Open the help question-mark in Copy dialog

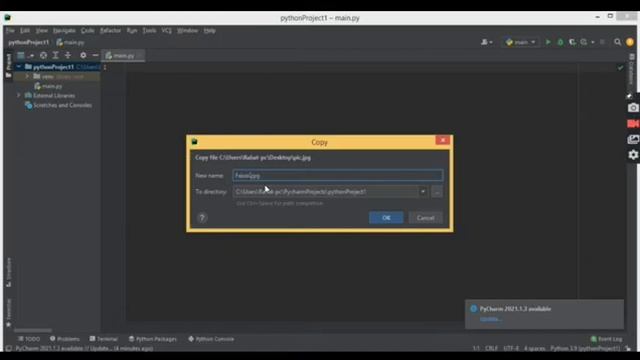pyautogui.click(x=202, y=218)
